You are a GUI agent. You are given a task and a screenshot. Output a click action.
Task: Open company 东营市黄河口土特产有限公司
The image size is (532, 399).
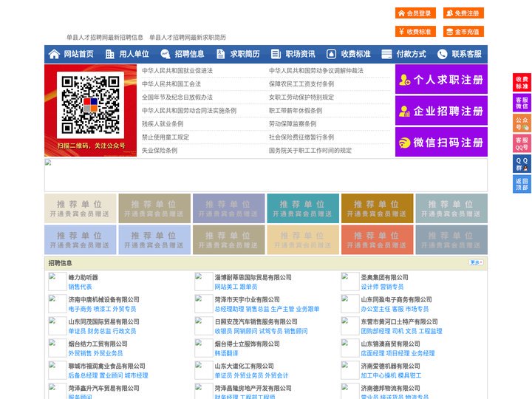pos(399,321)
